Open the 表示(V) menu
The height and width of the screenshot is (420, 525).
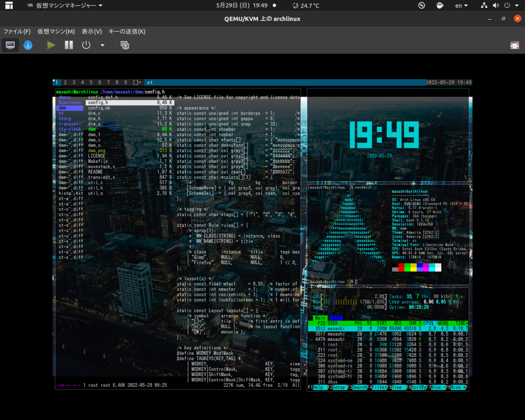92,31
